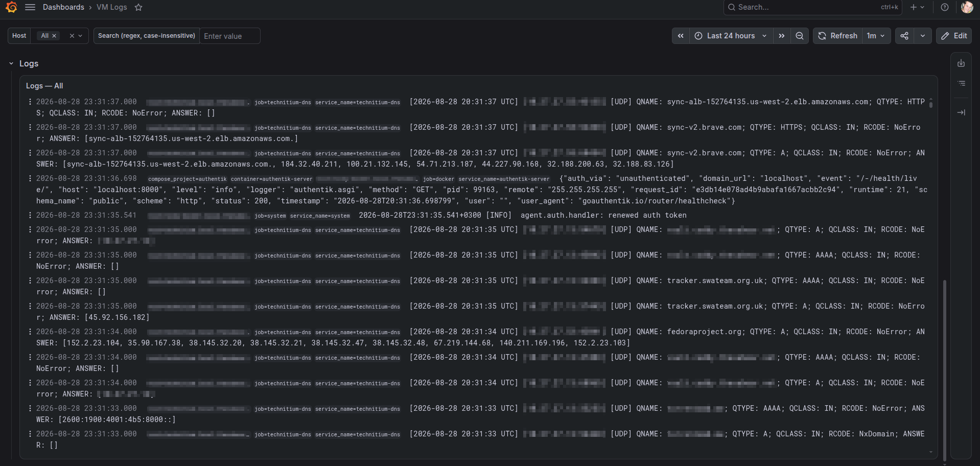Open the user profile avatar

point(967,7)
